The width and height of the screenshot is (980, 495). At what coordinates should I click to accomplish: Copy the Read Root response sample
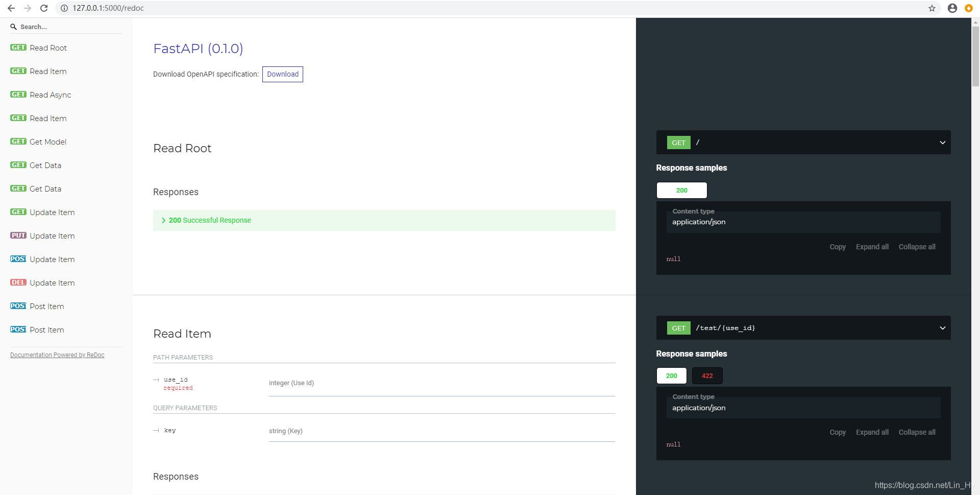coord(838,247)
